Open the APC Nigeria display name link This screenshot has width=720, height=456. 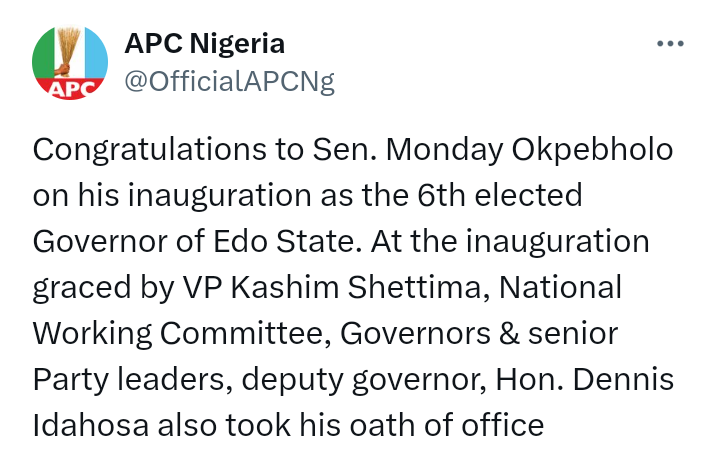coord(204,44)
